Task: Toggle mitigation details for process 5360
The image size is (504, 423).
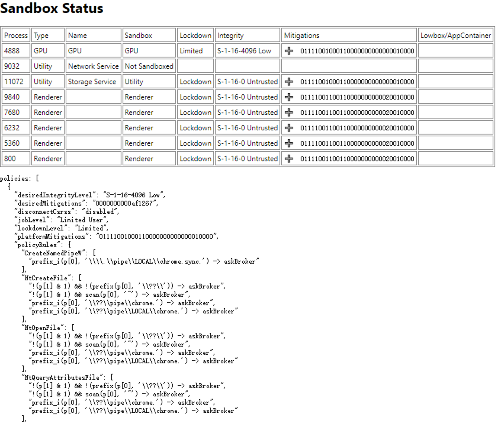Action: pyautogui.click(x=289, y=143)
